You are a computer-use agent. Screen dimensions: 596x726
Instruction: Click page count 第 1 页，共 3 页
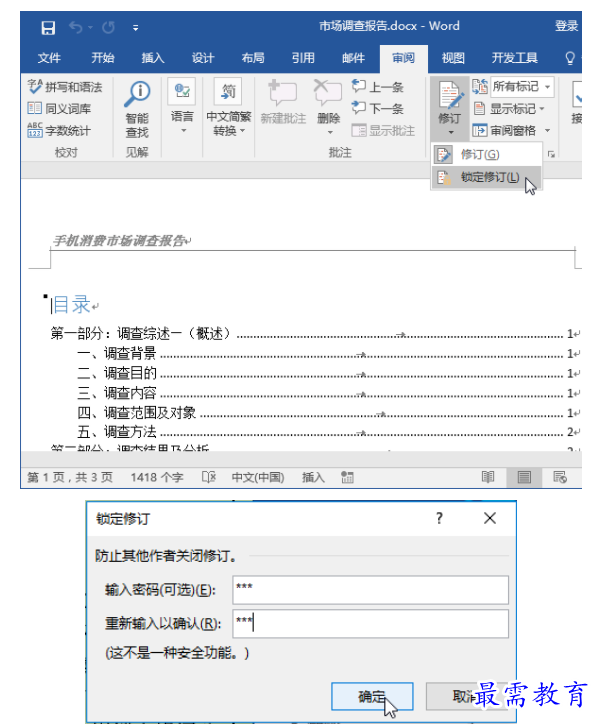tap(70, 477)
